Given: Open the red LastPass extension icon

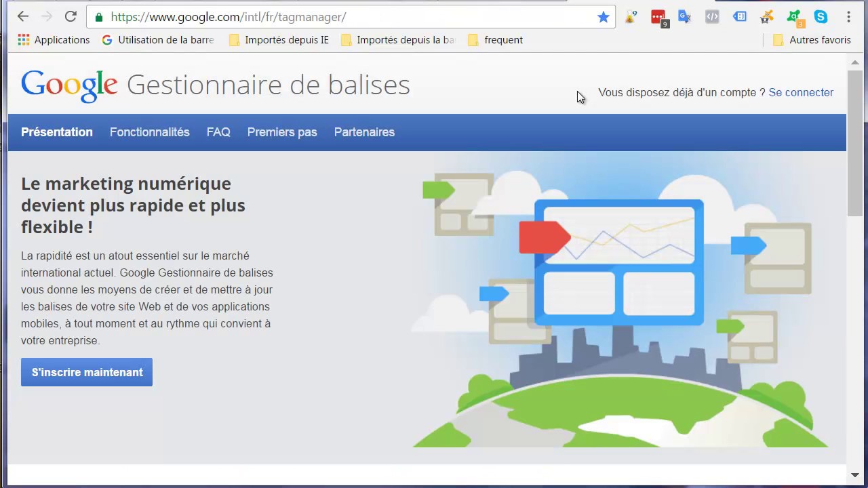Looking at the screenshot, I should click(658, 18).
